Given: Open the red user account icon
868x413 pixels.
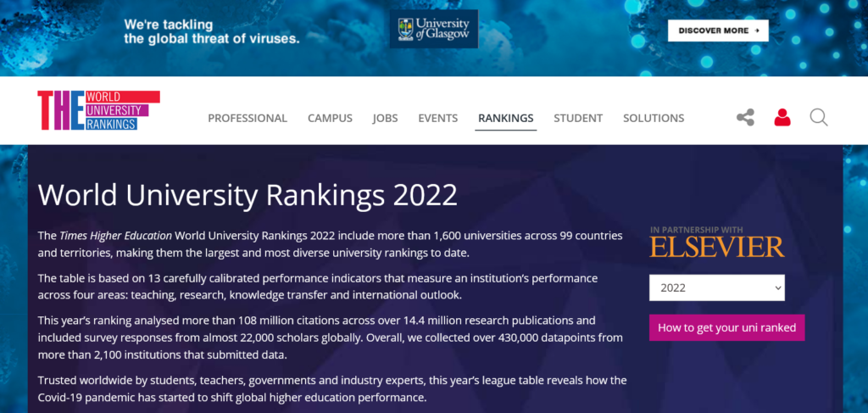Looking at the screenshot, I should coord(782,117).
